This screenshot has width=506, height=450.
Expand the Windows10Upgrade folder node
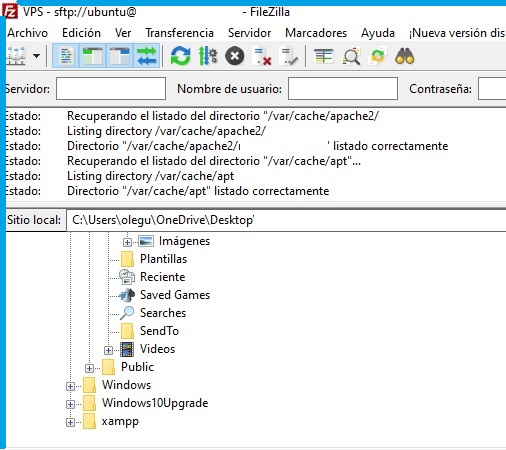[70, 404]
